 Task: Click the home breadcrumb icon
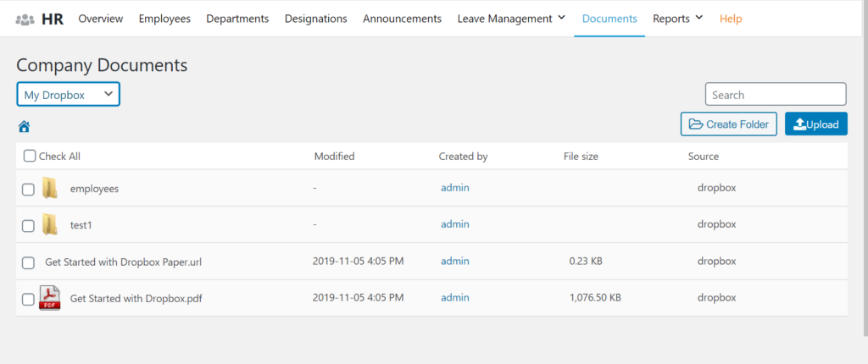(24, 127)
